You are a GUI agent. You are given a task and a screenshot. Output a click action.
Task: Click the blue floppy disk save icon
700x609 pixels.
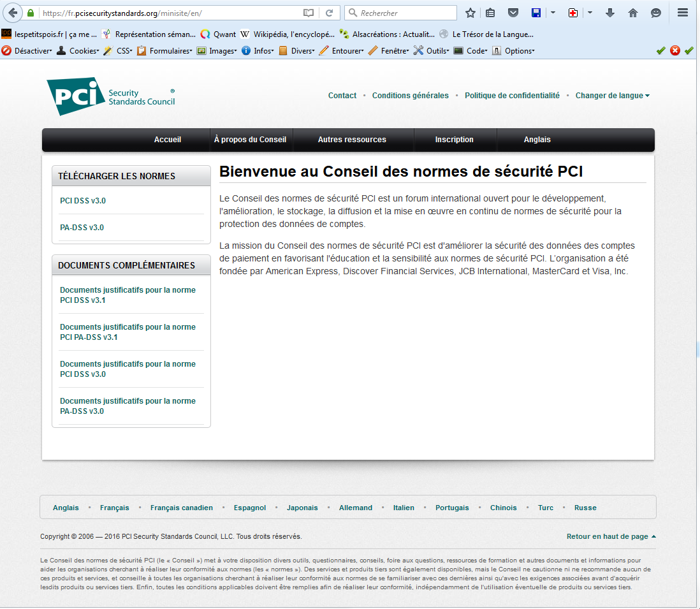(536, 13)
